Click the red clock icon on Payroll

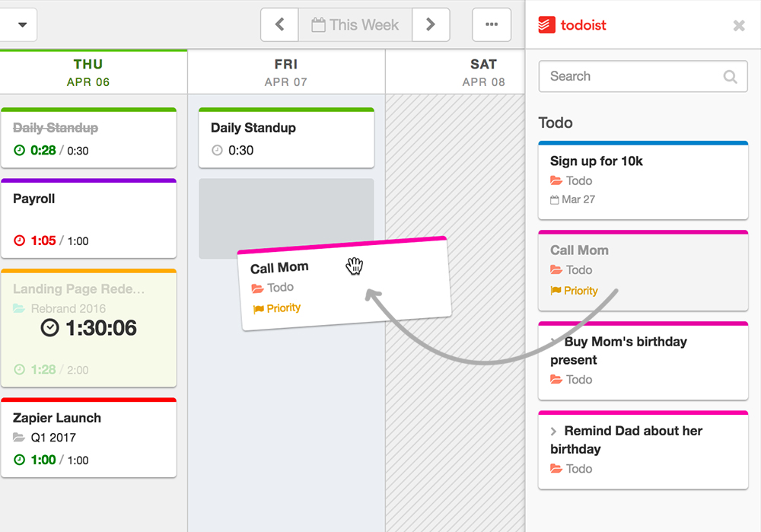[x=20, y=241]
